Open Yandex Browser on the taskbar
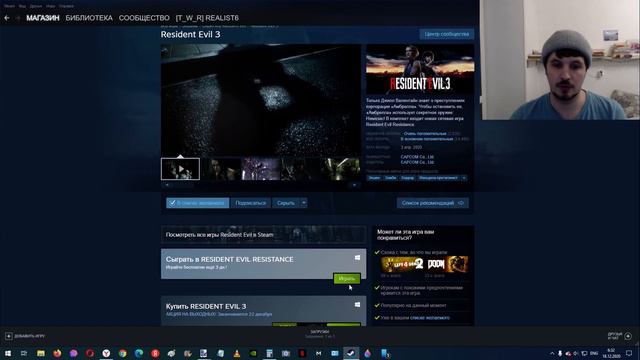640x360 pixels. click(106, 353)
